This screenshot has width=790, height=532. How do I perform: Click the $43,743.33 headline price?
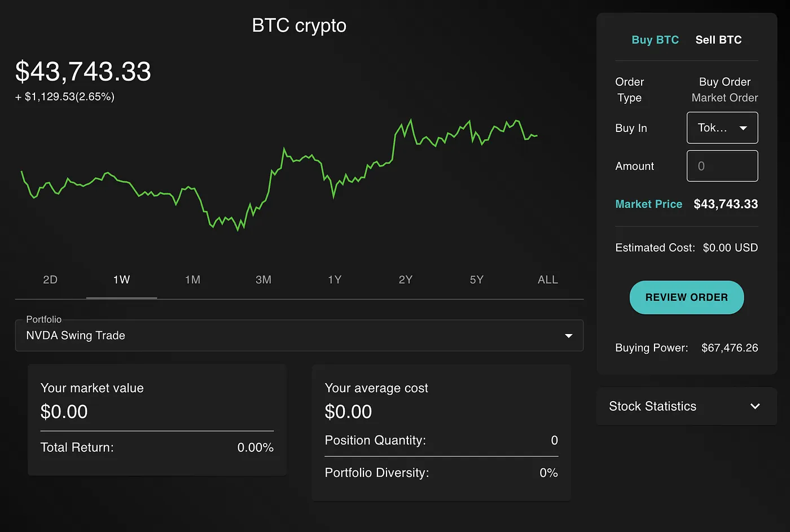coord(83,72)
